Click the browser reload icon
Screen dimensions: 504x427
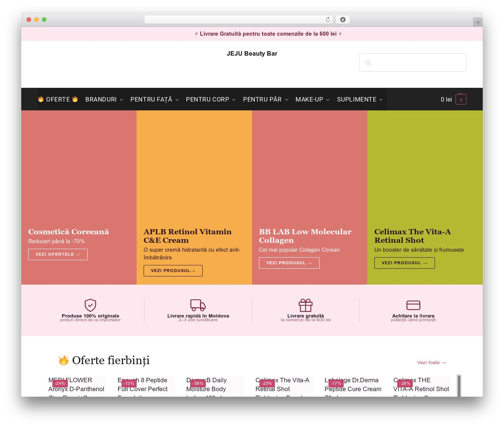(328, 20)
